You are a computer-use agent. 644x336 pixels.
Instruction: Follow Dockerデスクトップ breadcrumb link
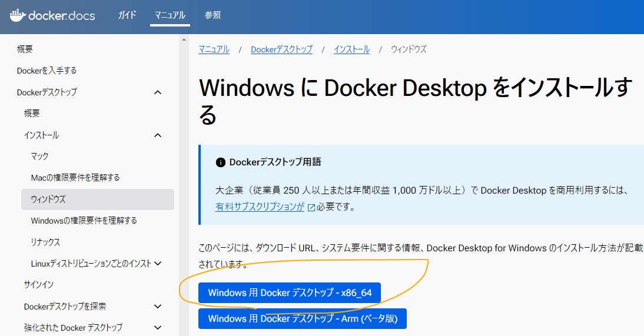[x=282, y=49]
